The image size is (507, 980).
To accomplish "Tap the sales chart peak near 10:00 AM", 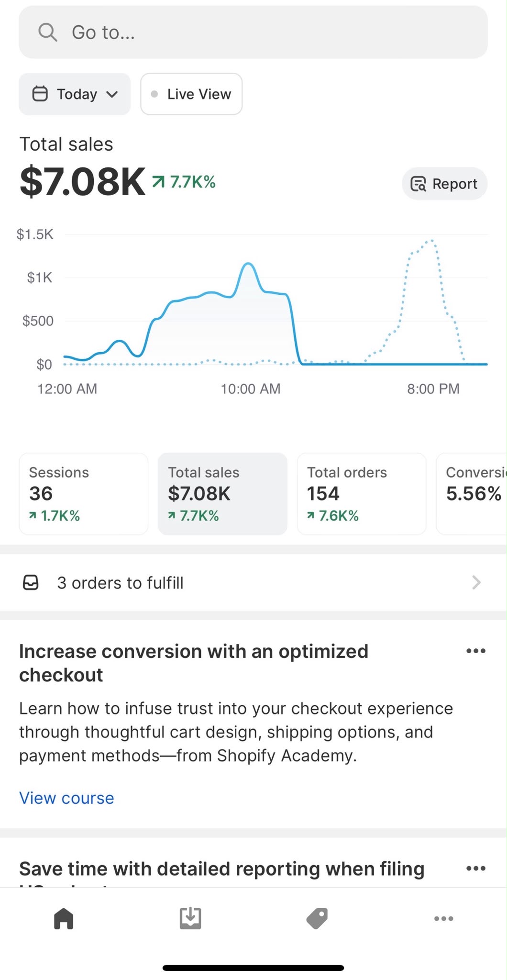I will 248,264.
